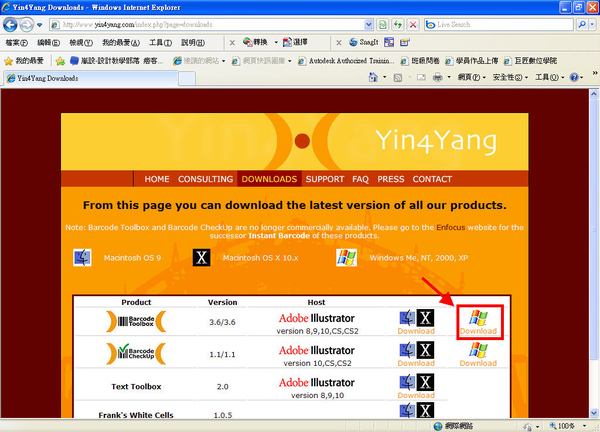Open the CONSULTING site section

(205, 179)
